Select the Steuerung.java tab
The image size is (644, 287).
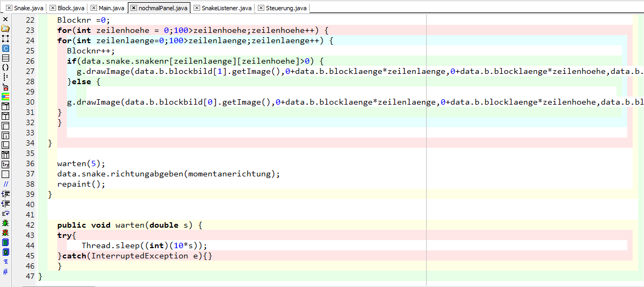pos(286,8)
